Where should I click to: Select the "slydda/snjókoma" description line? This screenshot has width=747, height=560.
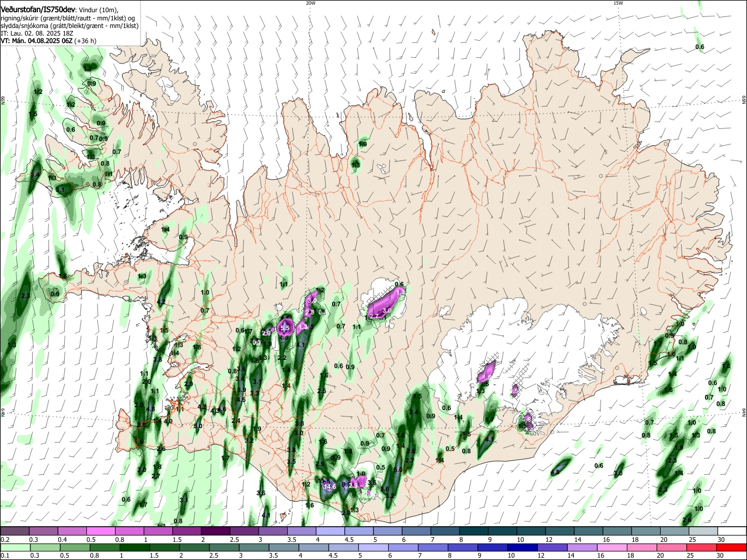coord(69,26)
